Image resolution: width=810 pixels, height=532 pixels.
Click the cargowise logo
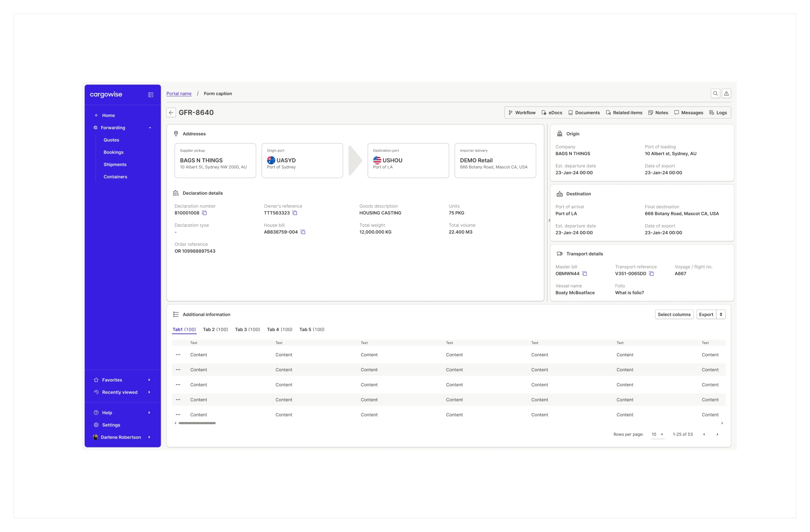click(x=106, y=94)
